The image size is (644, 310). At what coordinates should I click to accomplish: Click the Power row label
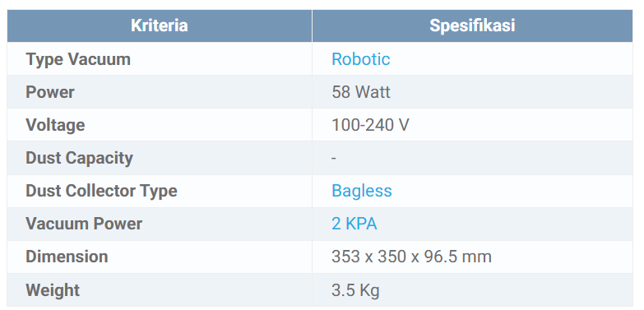click(50, 92)
